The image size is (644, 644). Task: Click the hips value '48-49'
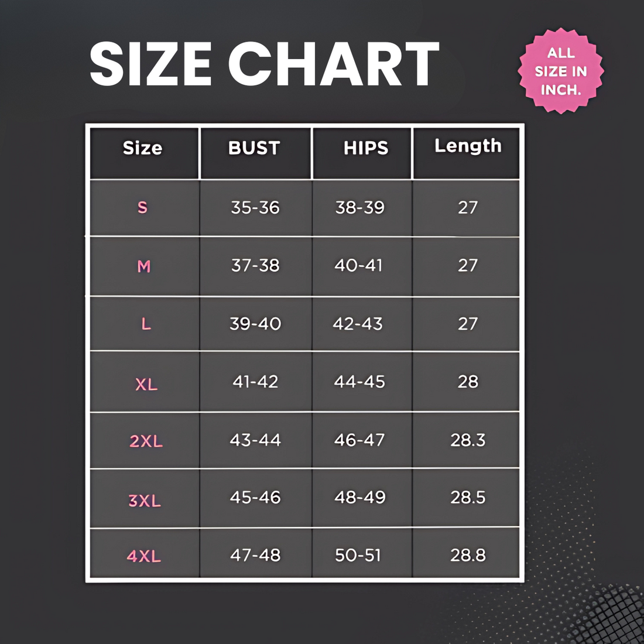360,497
